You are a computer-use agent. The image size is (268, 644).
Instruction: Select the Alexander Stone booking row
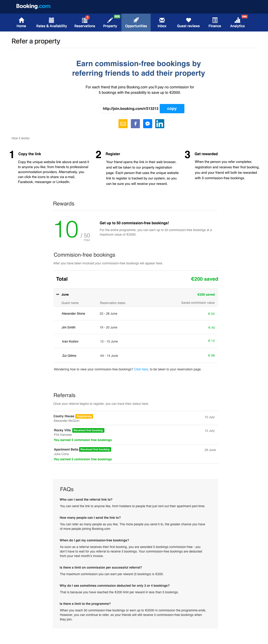coord(135,314)
